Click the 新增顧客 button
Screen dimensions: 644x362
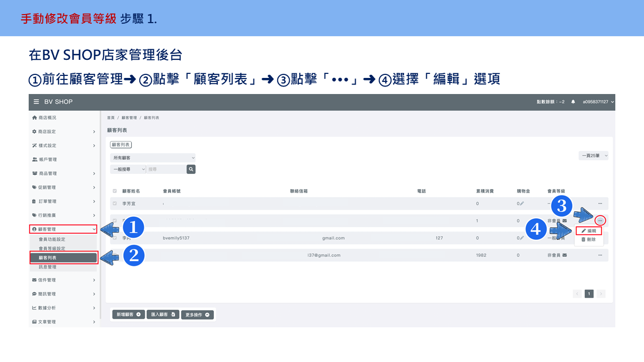[x=128, y=315]
